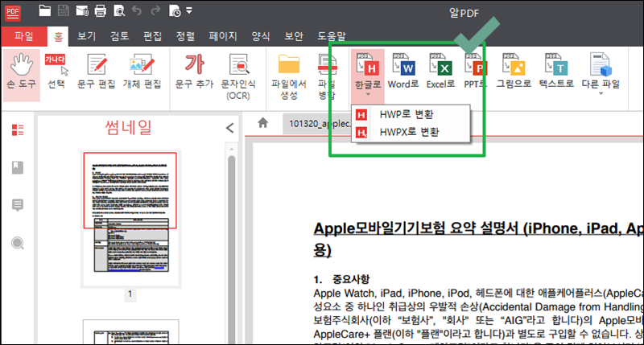Go to home screen via house icon
The width and height of the screenshot is (644, 345).
tap(263, 123)
